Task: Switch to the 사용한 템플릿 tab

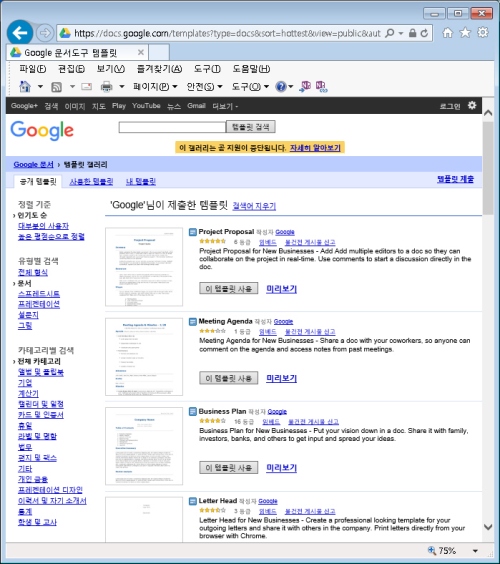Action: pyautogui.click(x=91, y=181)
